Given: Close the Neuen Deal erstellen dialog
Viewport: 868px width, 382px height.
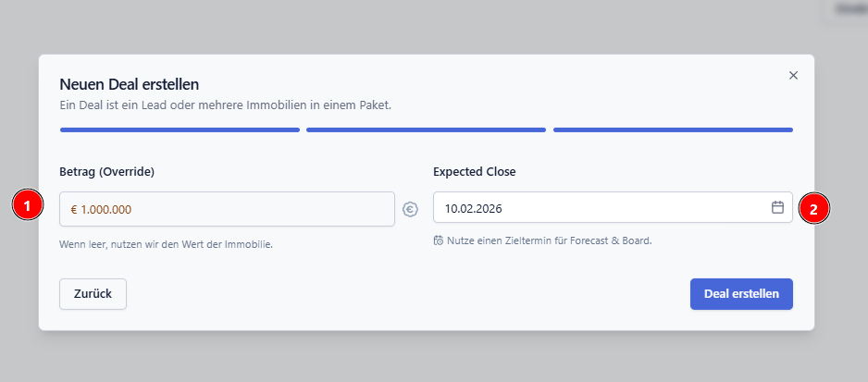Looking at the screenshot, I should (793, 75).
